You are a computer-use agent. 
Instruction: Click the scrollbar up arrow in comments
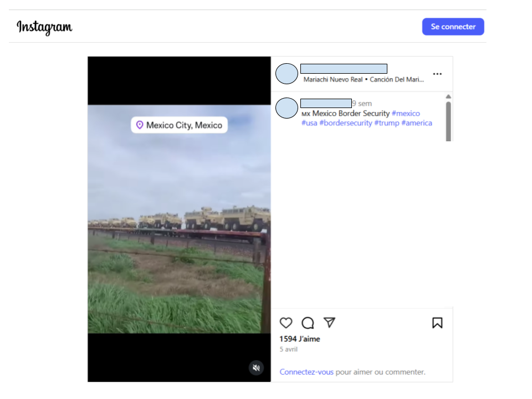[448, 96]
